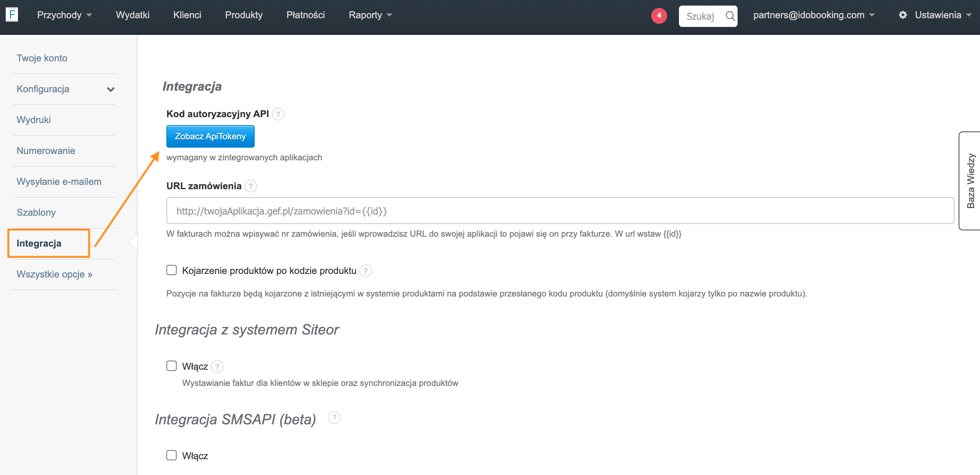Enable Kojarzenie produktów po kodzie produktu checkbox
This screenshot has height=475, width=980.
[172, 270]
